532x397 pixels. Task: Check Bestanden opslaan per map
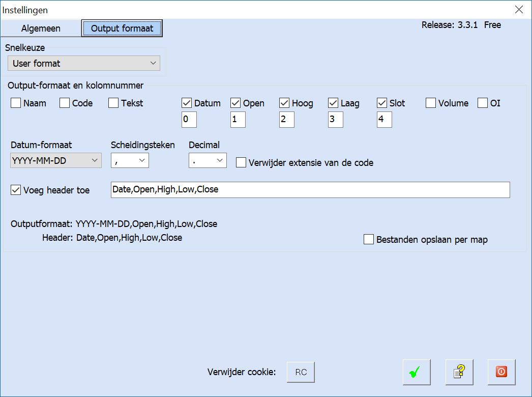click(x=369, y=240)
